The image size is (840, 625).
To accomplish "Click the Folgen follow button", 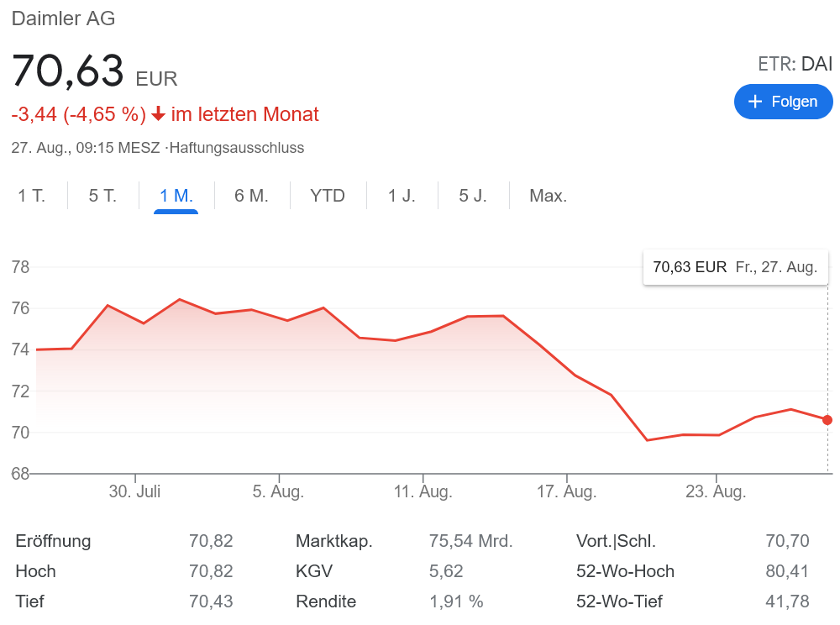I will point(783,102).
